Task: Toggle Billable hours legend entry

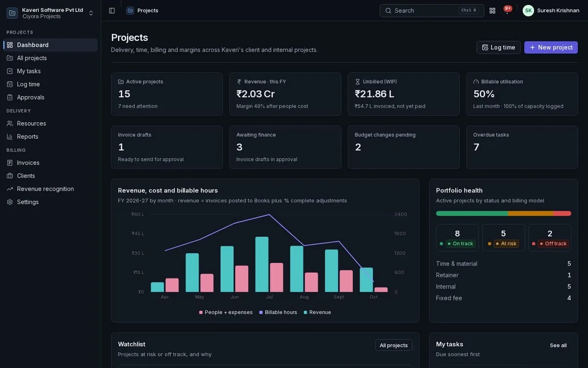Action: (278, 312)
